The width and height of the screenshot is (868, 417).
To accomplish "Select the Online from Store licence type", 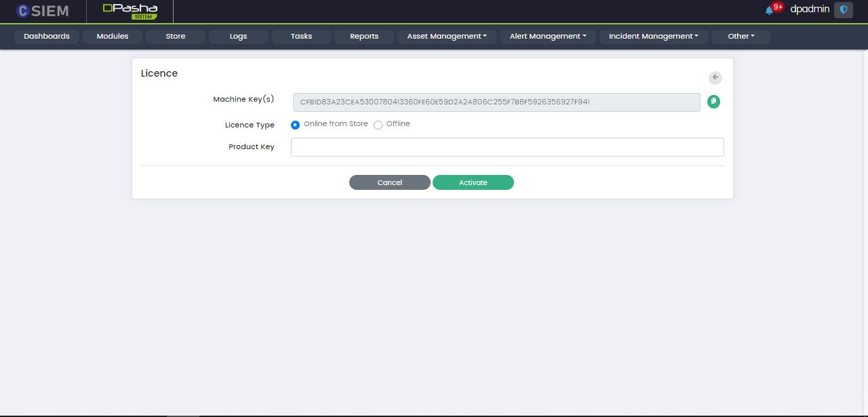I will coord(295,125).
